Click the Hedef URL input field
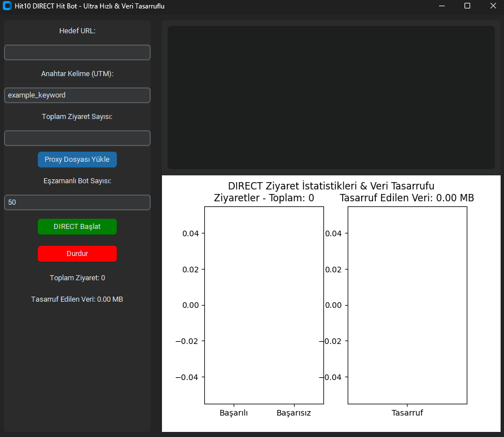 (x=77, y=52)
